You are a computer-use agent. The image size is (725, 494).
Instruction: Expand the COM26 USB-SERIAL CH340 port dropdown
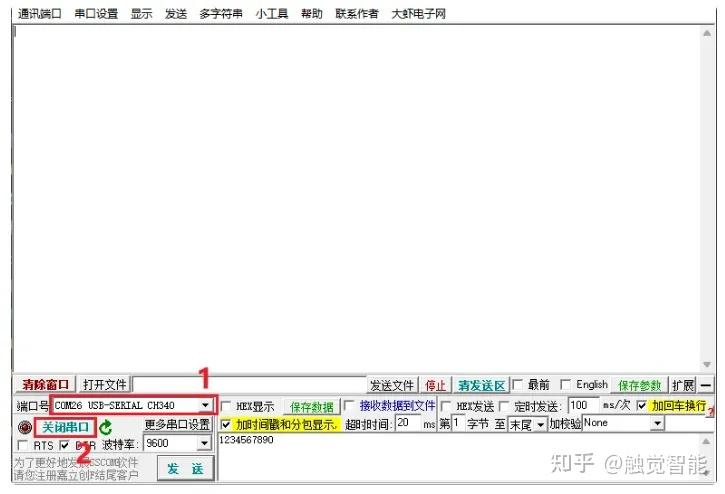pos(205,405)
